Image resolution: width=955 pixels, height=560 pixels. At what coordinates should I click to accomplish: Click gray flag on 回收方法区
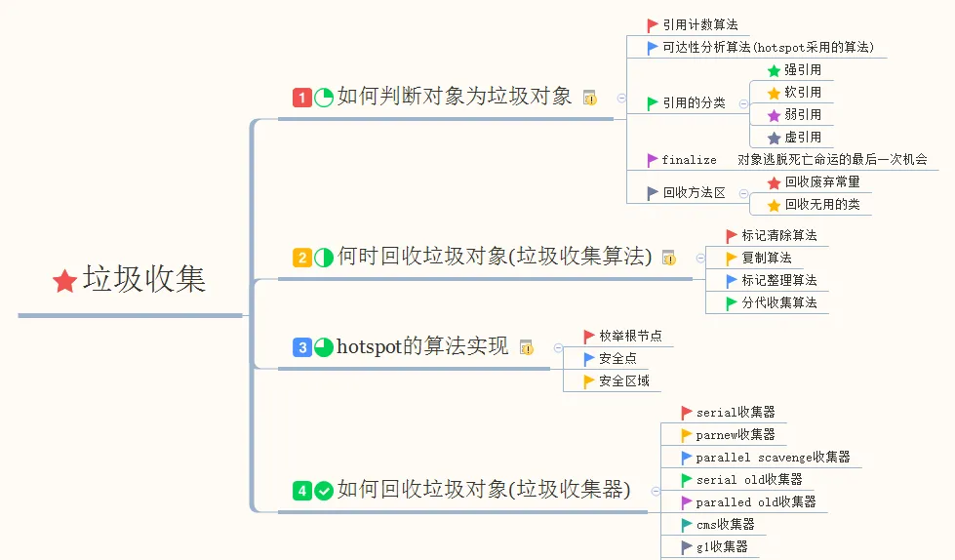[x=653, y=193]
